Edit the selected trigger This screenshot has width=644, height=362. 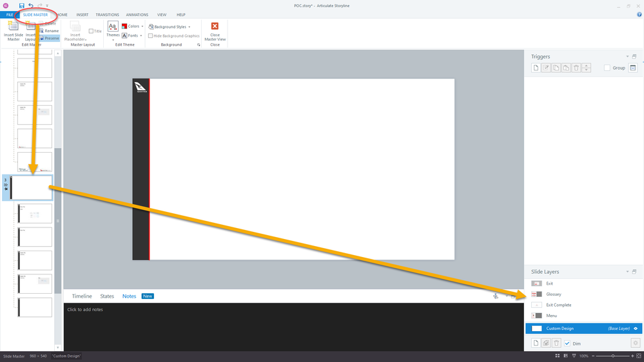pyautogui.click(x=546, y=68)
